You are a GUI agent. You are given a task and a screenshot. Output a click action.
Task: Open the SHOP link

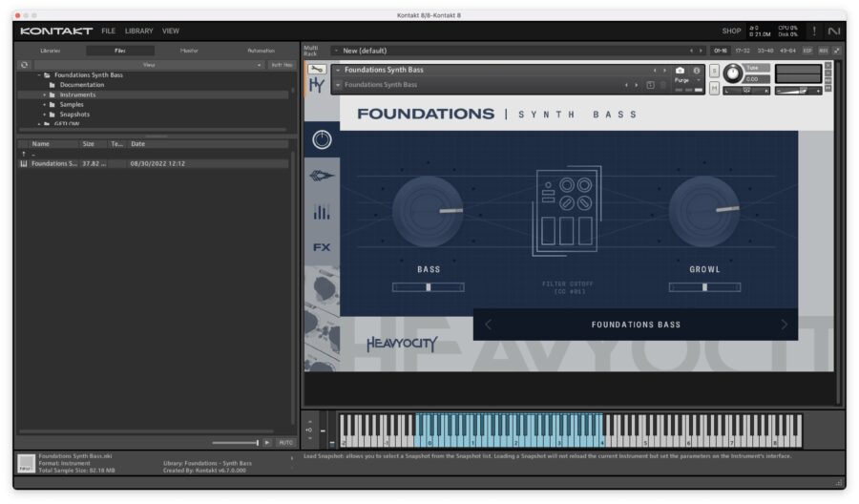coord(731,31)
